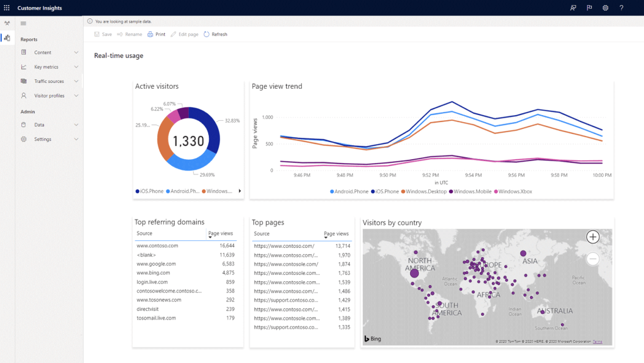The image size is (644, 363).
Task: Open the Traffic sources menu item
Action: pos(49,81)
